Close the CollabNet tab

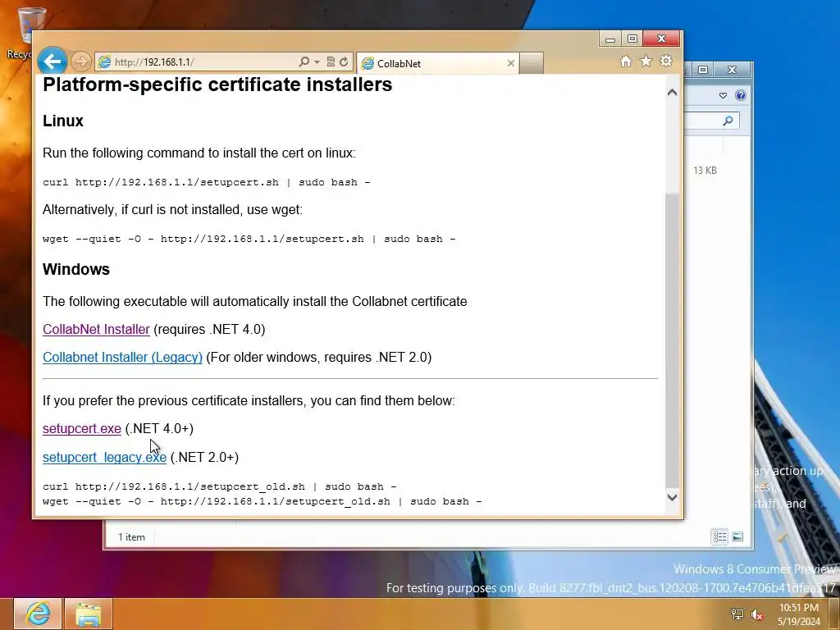point(510,63)
